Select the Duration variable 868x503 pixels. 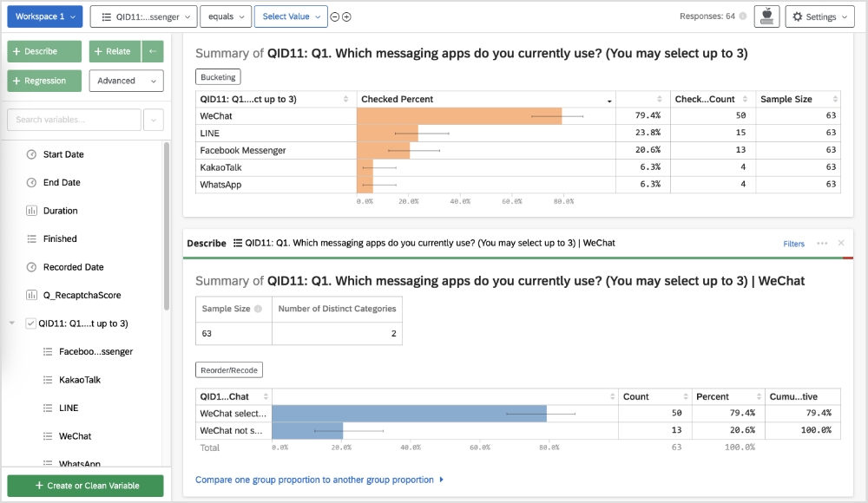60,211
